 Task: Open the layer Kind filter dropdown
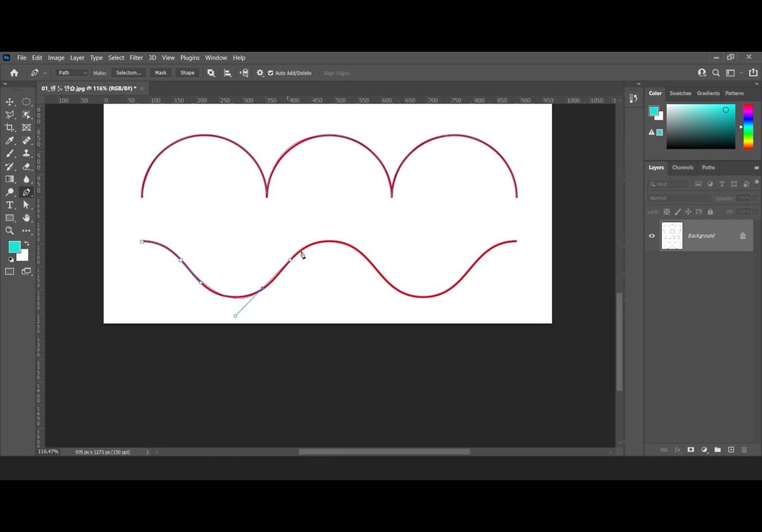pyautogui.click(x=668, y=184)
